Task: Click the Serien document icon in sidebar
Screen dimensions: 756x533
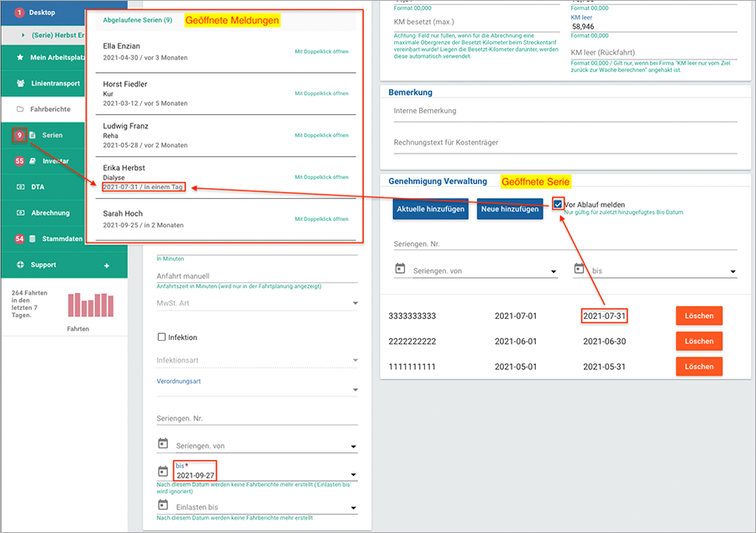Action: point(33,135)
